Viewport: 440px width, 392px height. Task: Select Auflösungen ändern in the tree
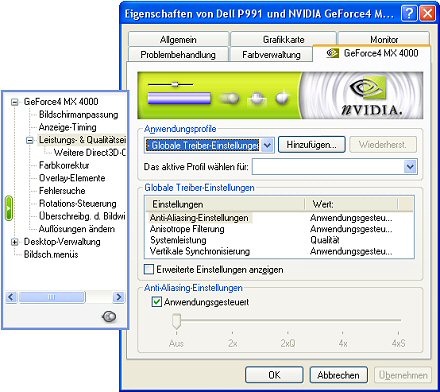pyautogui.click(x=77, y=229)
